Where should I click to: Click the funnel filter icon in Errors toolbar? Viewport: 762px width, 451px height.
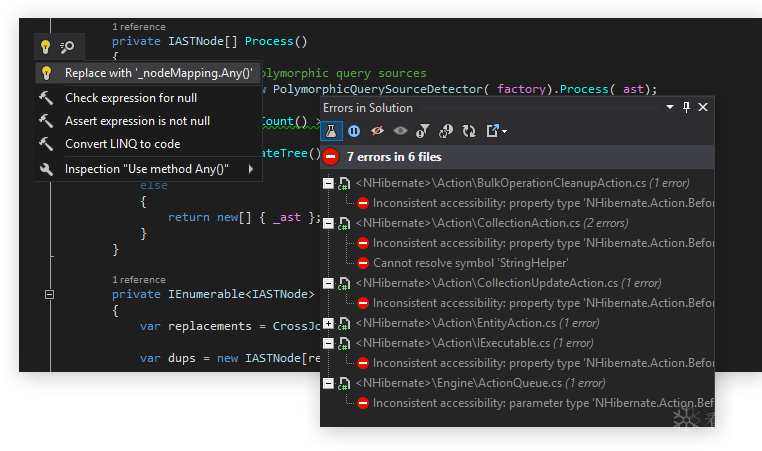coord(422,130)
